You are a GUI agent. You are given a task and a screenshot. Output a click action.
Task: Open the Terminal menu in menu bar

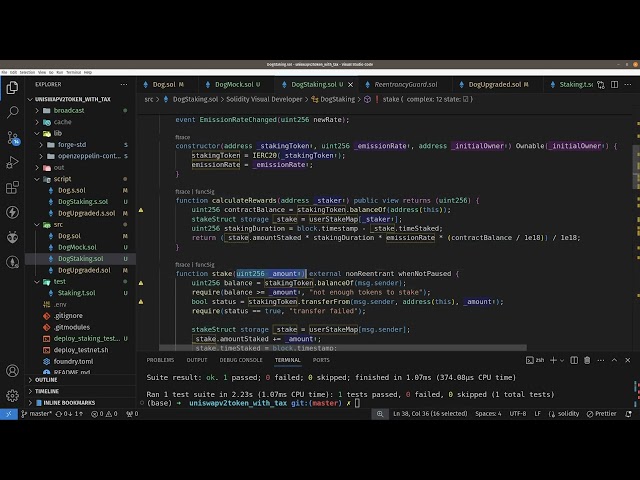tap(73, 72)
